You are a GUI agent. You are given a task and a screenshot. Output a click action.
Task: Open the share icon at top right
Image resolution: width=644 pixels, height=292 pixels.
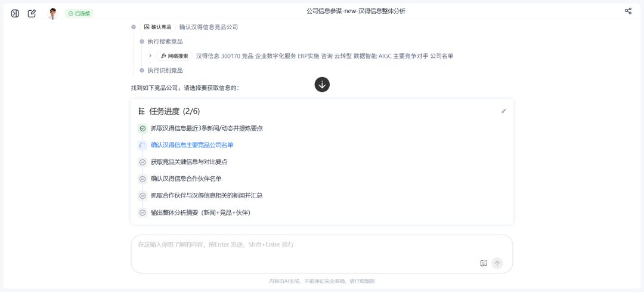tap(627, 11)
